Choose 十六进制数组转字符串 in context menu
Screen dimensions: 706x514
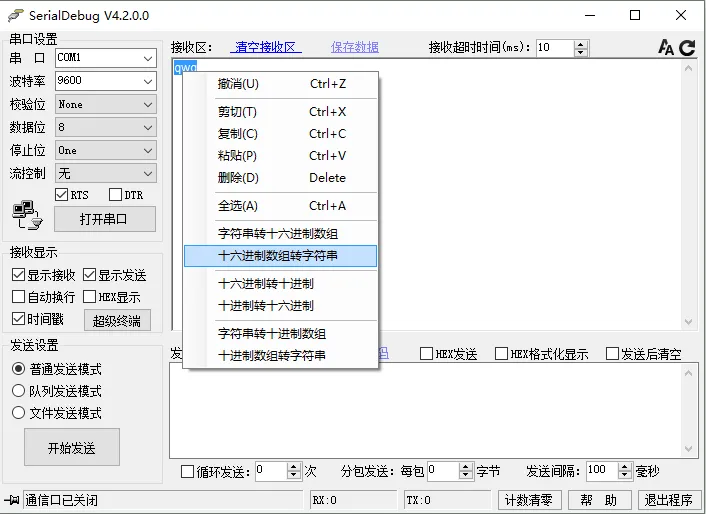coord(280,256)
